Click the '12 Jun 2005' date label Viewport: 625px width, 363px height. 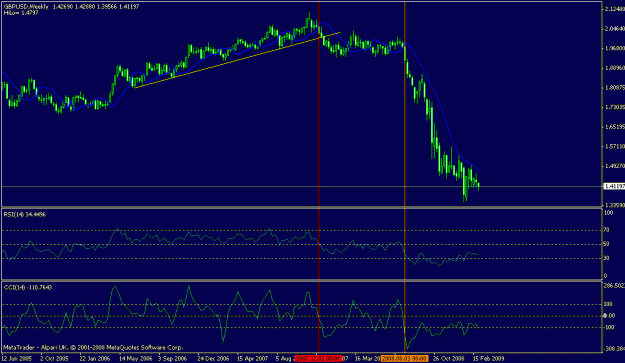point(17,358)
